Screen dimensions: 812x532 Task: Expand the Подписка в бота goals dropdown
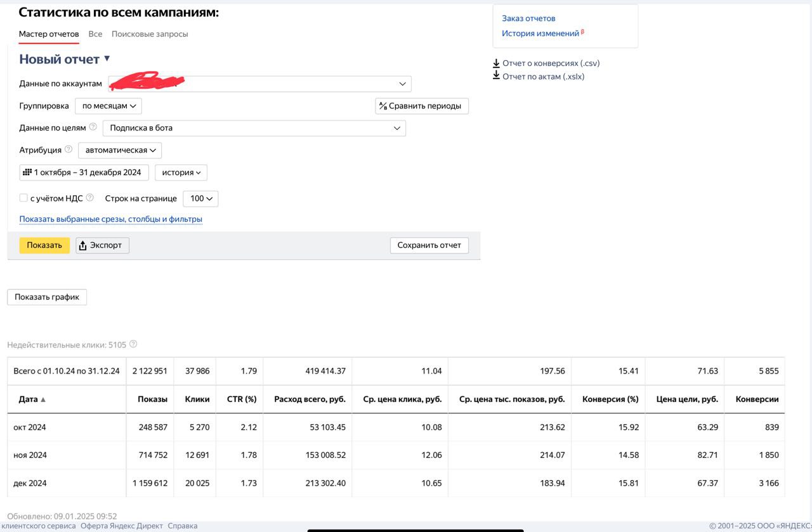(254, 128)
